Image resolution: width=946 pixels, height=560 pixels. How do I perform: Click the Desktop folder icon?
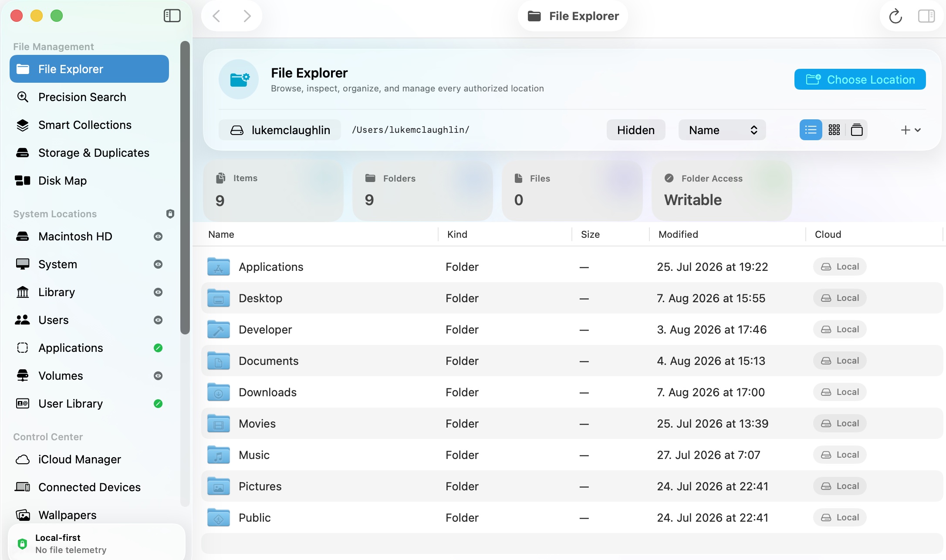[219, 298]
